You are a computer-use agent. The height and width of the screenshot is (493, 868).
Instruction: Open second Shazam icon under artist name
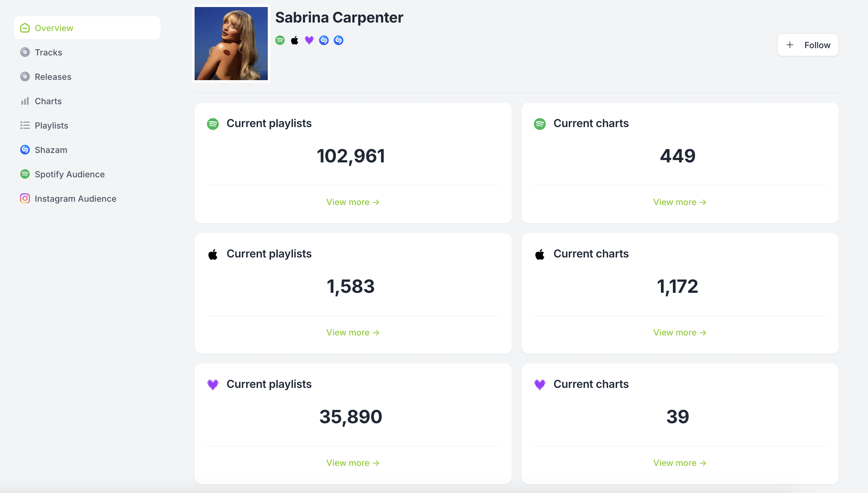[x=338, y=40]
